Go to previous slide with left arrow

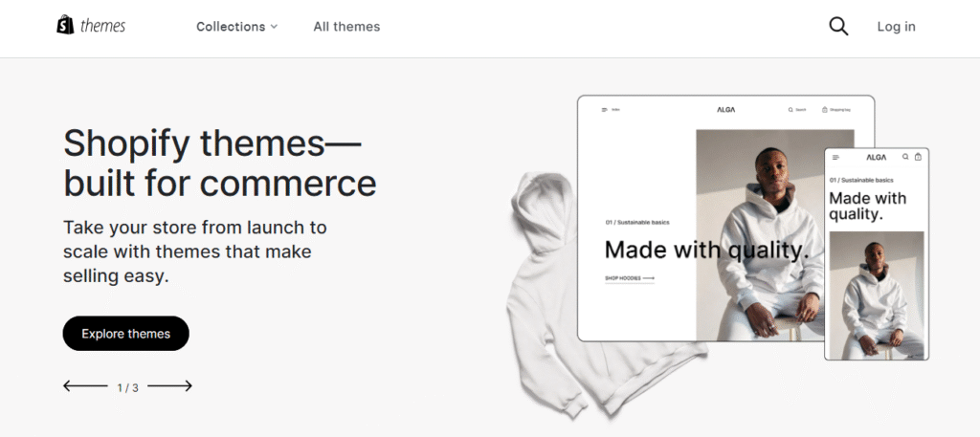coord(85,386)
